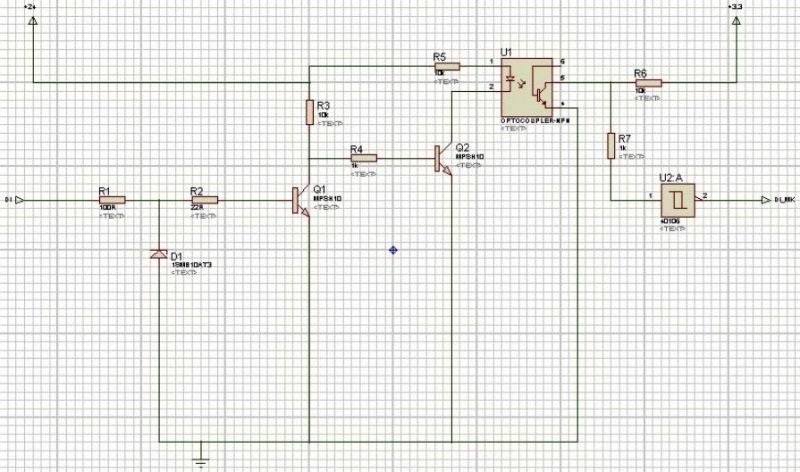Select the DI input terminal
The width and height of the screenshot is (800, 472).
pos(18,200)
